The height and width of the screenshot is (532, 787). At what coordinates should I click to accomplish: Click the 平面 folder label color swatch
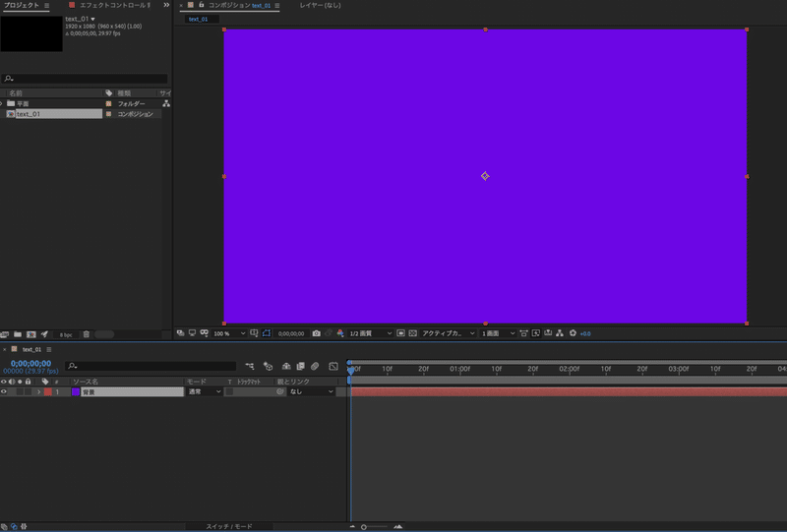pos(108,103)
